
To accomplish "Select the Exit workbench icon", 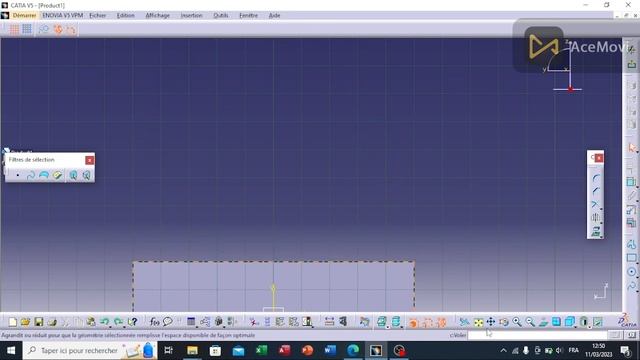I will 631,64.
